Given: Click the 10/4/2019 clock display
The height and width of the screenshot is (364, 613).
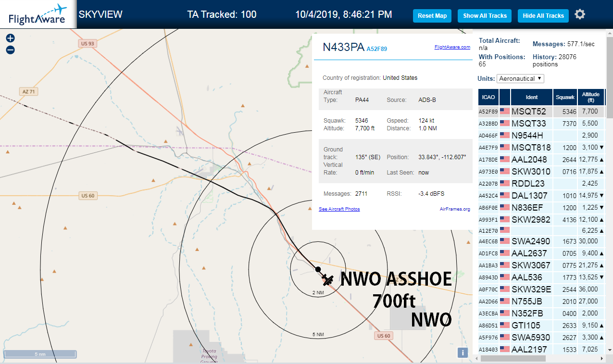Looking at the screenshot, I should tap(343, 14).
